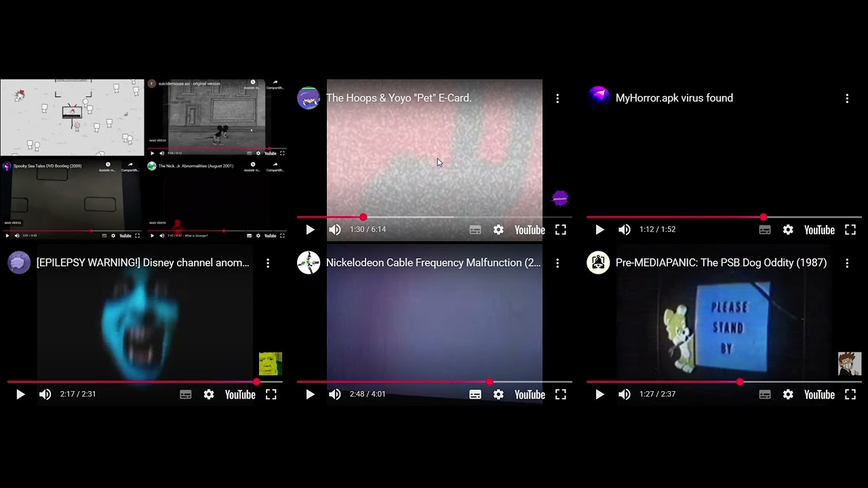Image resolution: width=868 pixels, height=488 pixels.
Task: Fullscreen the Nickelodeon Malfunction video
Action: click(561, 394)
